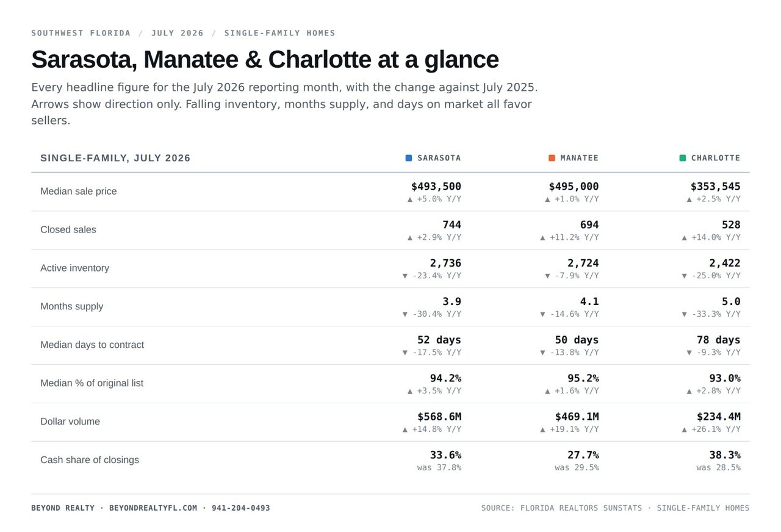Click the green Charlotte color square
The width and height of the screenshot is (781, 532).
click(683, 158)
